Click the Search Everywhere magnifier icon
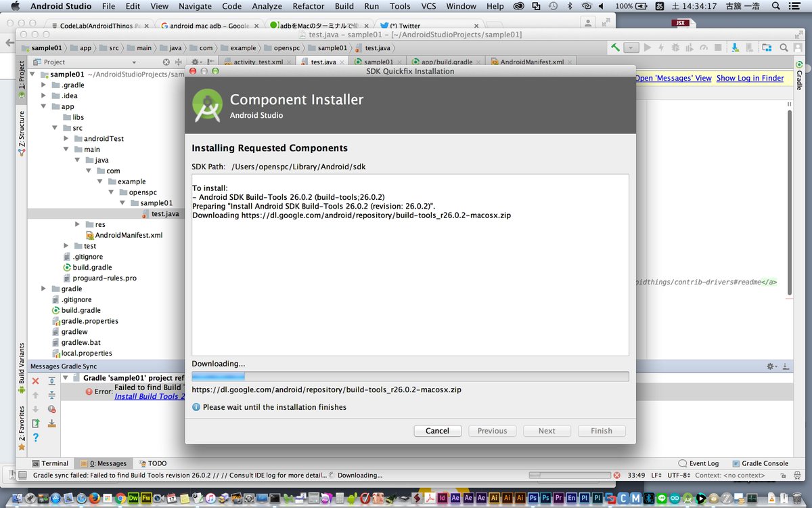Image resolution: width=812 pixels, height=508 pixels. [x=784, y=47]
